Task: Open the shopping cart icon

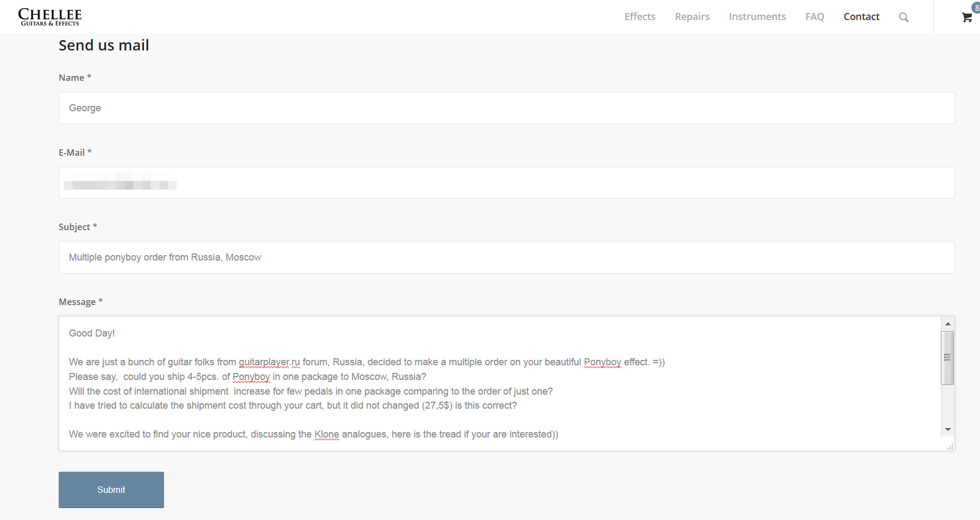Action: 967,17
